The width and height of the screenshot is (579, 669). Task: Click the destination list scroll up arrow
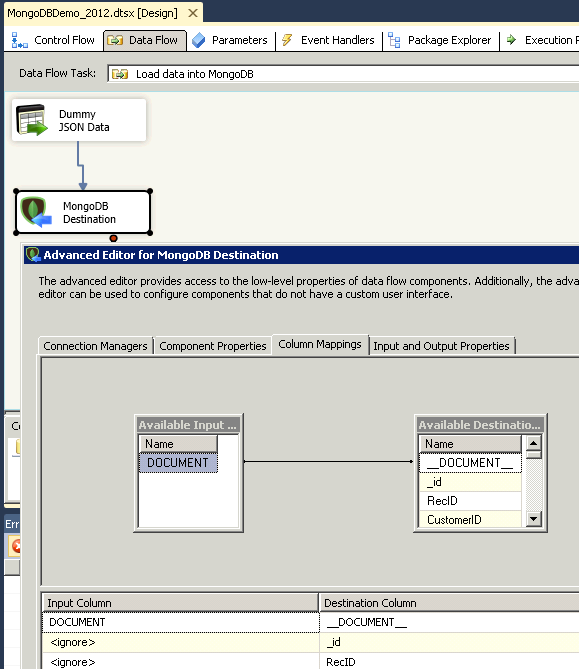pyautogui.click(x=533, y=443)
